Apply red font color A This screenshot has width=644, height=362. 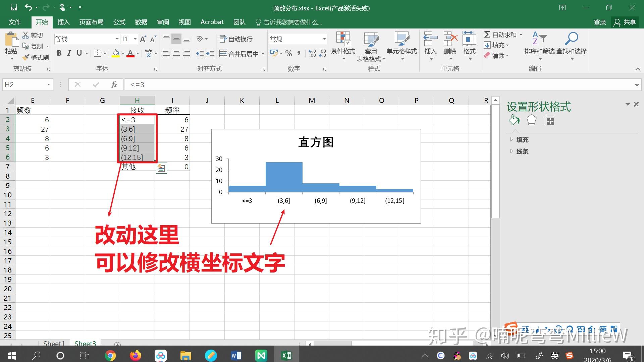point(130,53)
